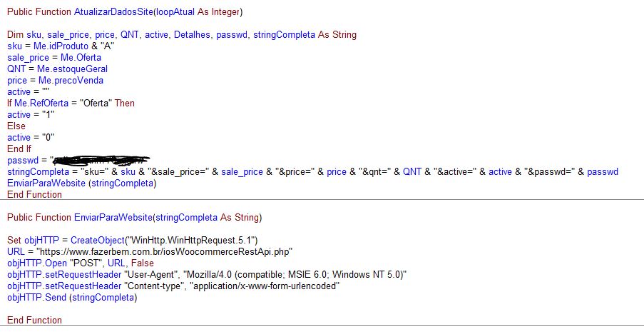The image size is (644, 332).
Task: Click the Dim keyword on the declaration line
Action: click(15, 34)
